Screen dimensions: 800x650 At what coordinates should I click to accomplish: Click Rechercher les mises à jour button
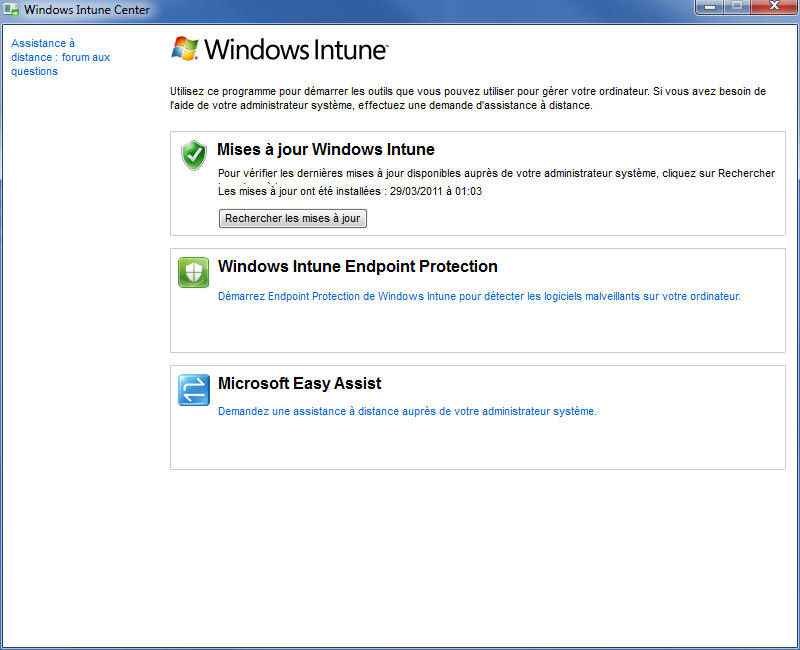[x=293, y=218]
